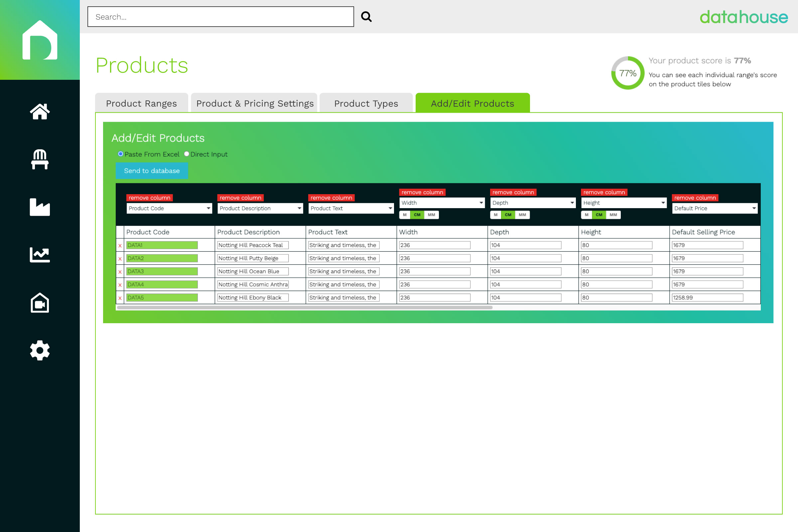798x532 pixels.
Task: Remove the Width column
Action: pos(422,193)
